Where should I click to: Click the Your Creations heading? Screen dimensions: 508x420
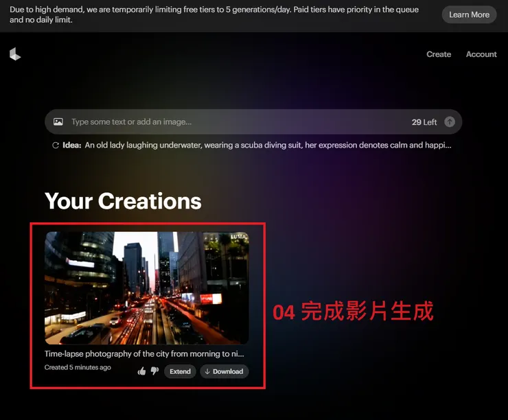123,201
